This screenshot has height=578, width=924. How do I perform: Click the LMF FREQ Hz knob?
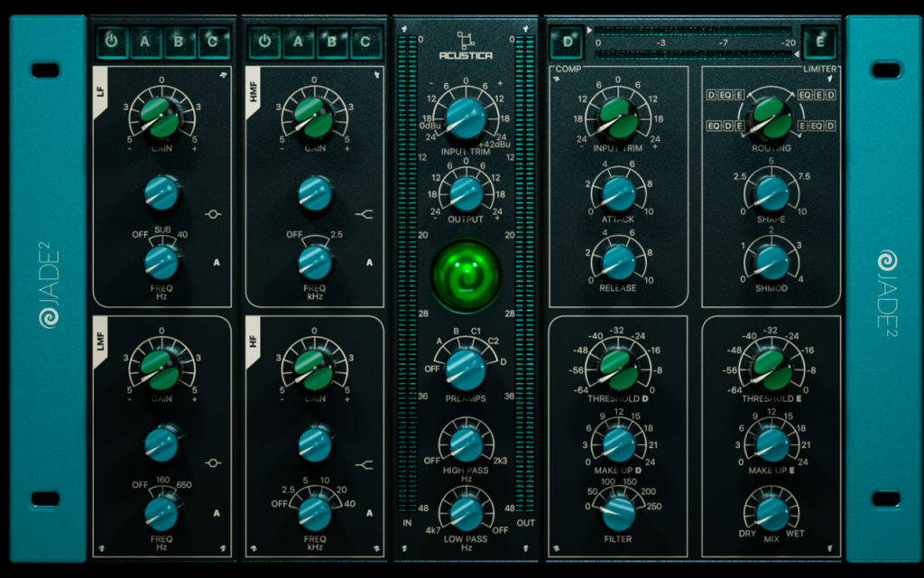[161, 514]
